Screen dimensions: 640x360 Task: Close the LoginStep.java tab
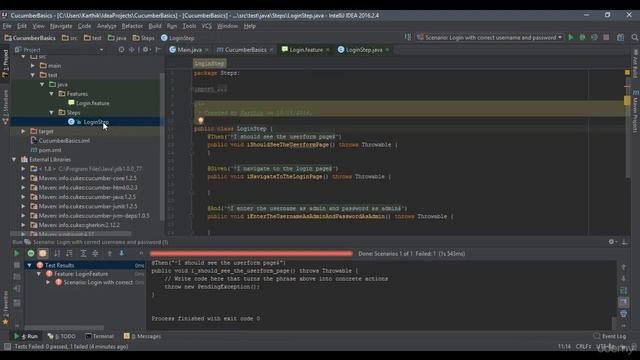(387, 50)
